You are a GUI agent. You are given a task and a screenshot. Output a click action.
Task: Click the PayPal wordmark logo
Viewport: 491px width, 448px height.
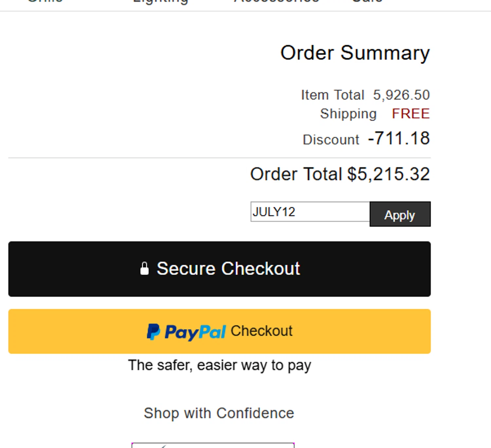pyautogui.click(x=195, y=332)
